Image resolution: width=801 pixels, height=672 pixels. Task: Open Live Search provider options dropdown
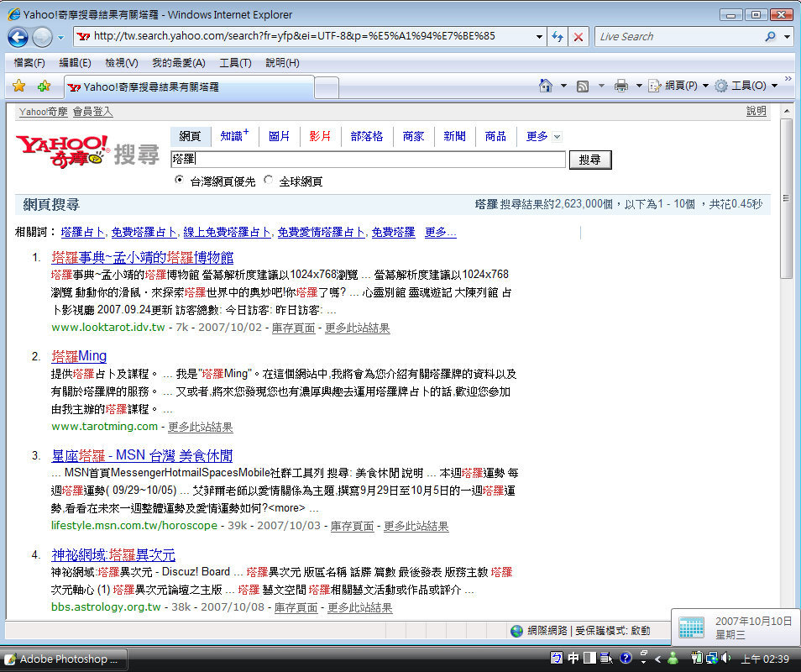pos(787,37)
